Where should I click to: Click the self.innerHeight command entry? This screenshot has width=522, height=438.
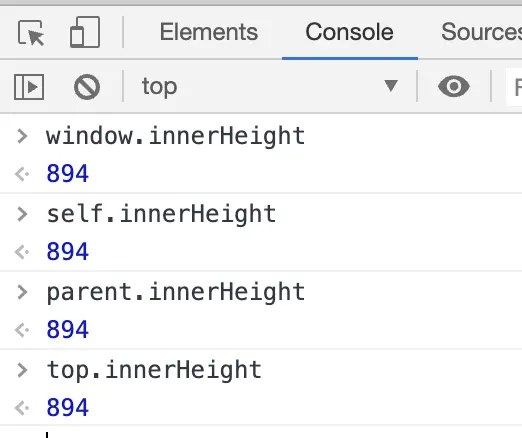161,214
